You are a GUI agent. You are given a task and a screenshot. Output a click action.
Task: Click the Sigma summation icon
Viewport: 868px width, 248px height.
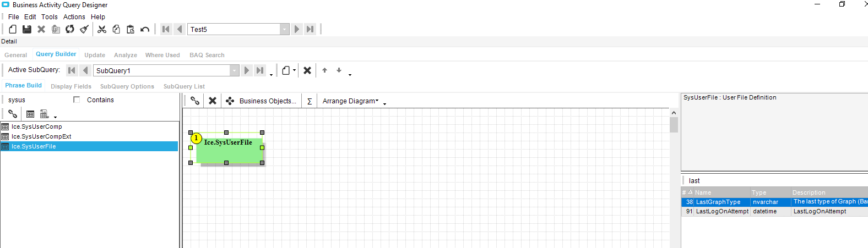(x=310, y=101)
